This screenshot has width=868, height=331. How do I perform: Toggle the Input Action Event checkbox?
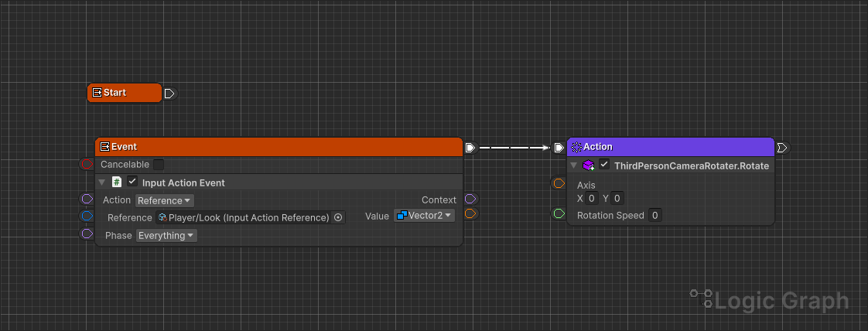tap(132, 183)
